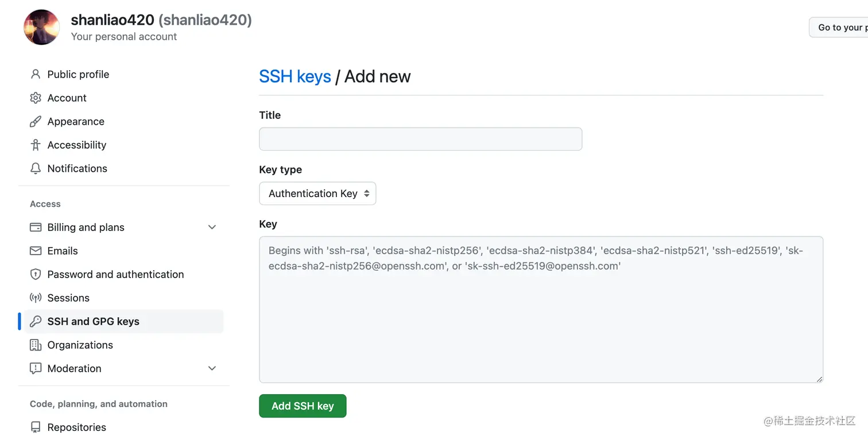Follow the SSH keys breadcrumb link
Screen dimensions: 868x439
pos(294,76)
